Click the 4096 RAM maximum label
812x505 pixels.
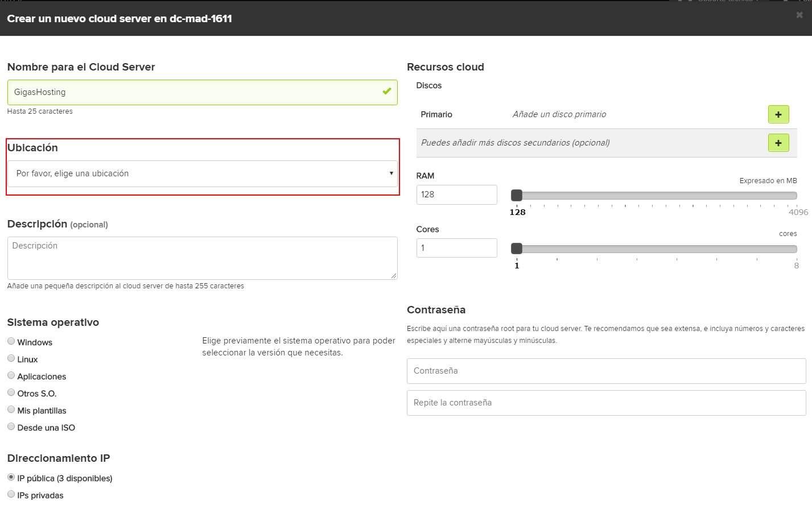pos(798,212)
